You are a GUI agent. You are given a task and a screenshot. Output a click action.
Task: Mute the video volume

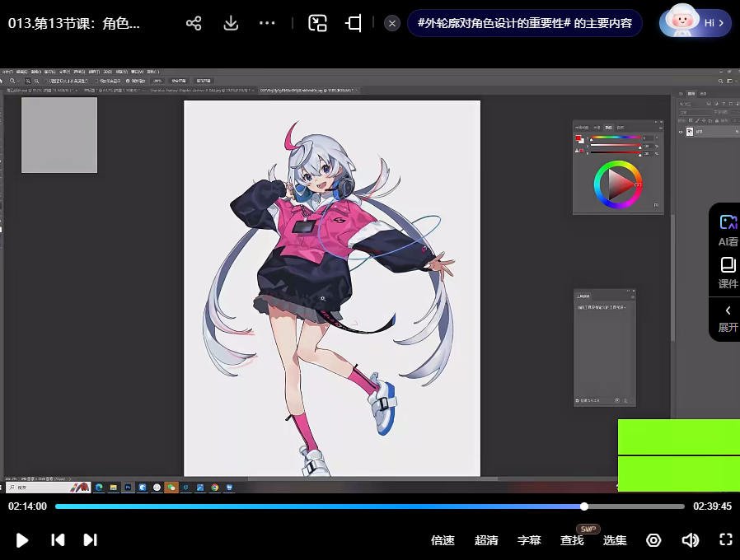coord(691,539)
